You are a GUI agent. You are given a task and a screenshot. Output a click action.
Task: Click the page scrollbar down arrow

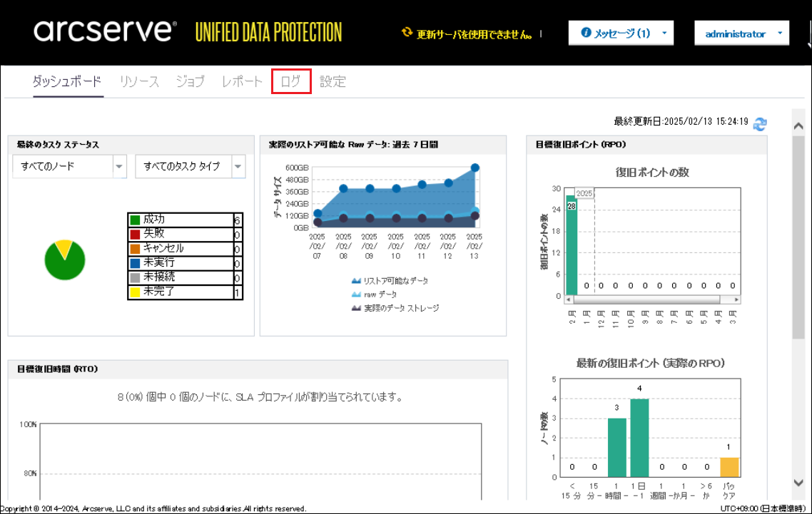pyautogui.click(x=798, y=482)
